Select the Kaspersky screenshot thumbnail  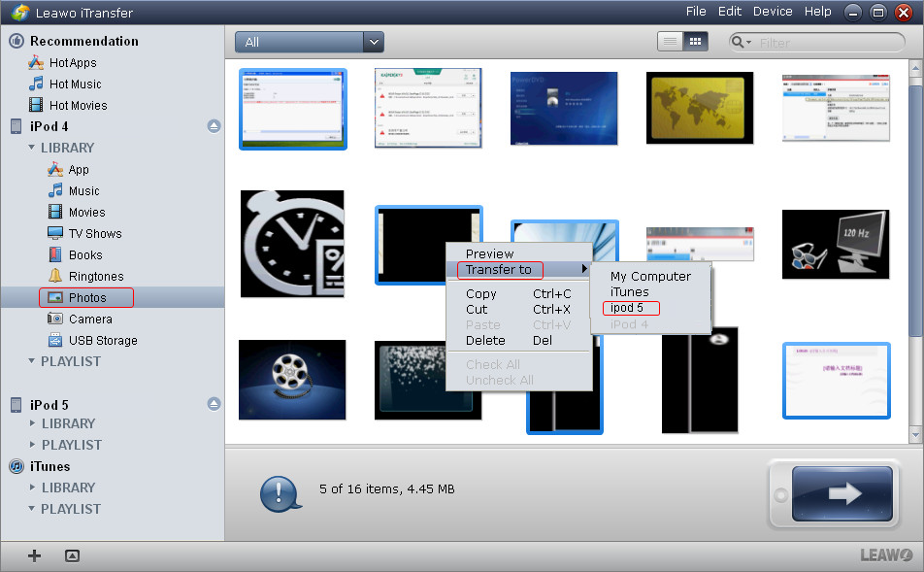[x=428, y=108]
